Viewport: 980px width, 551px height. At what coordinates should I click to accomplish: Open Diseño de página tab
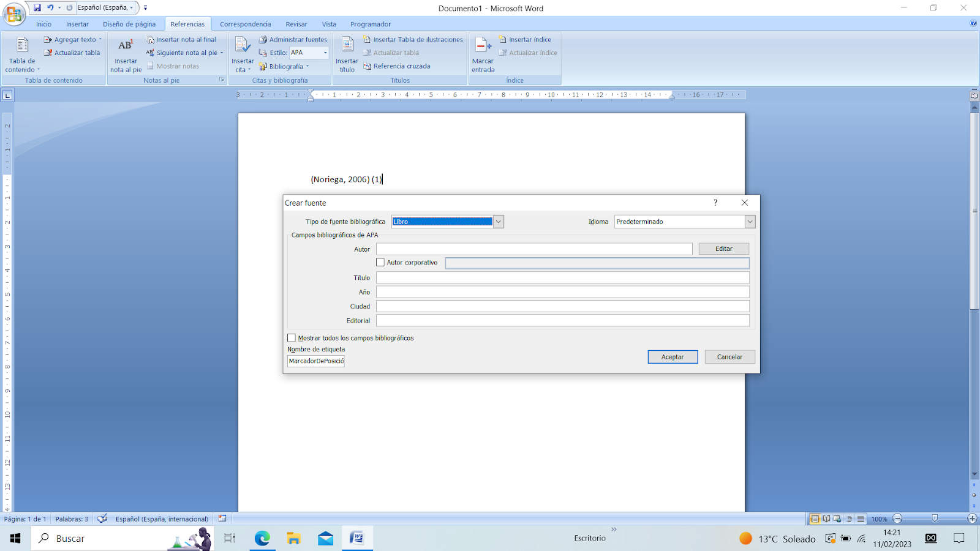[x=129, y=24]
